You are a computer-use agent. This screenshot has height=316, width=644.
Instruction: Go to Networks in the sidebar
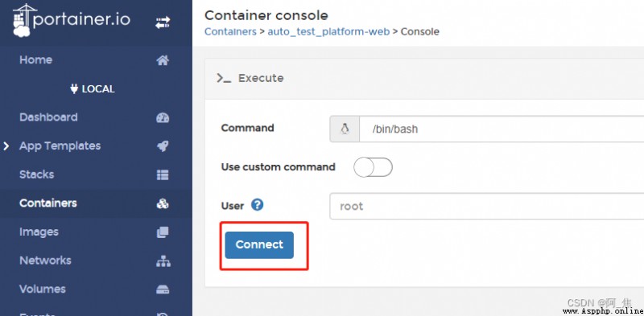pyautogui.click(x=45, y=261)
